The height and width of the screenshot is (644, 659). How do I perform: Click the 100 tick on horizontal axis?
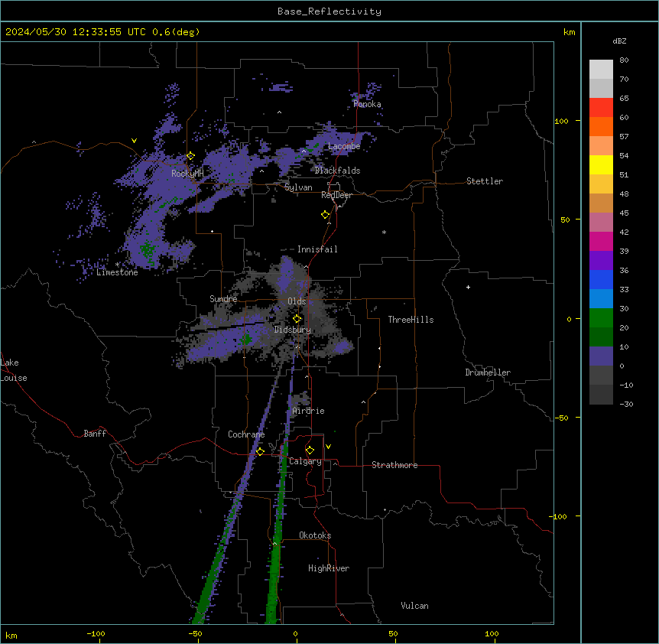pyautogui.click(x=492, y=634)
